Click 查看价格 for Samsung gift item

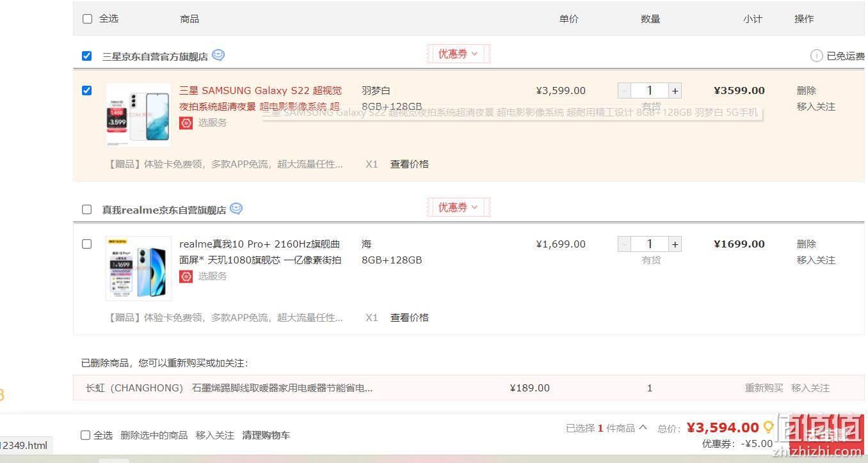[x=410, y=164]
